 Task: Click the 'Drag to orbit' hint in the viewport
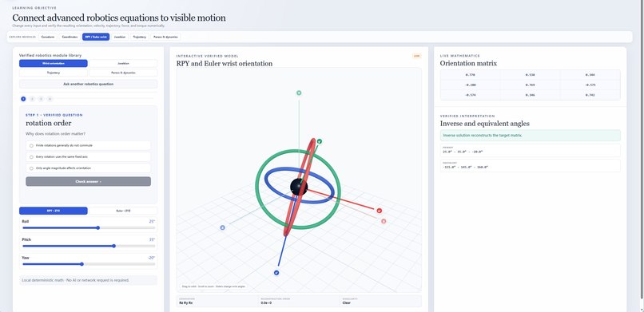tap(213, 286)
